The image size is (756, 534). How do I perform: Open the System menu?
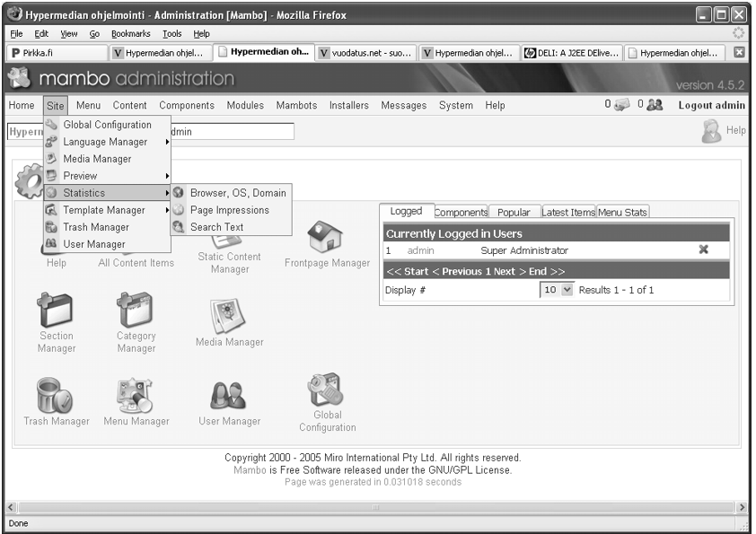tap(455, 105)
